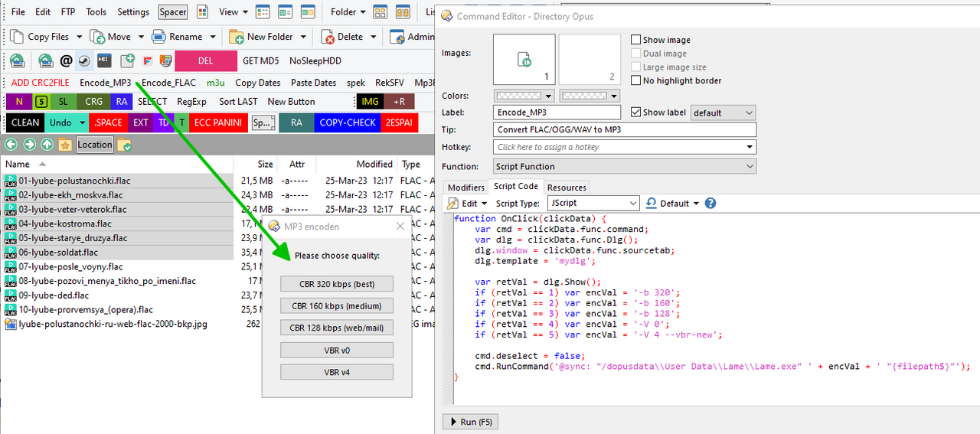Click the Steam icon in the toolbar
Screen dimensions: 980x434
84,60
